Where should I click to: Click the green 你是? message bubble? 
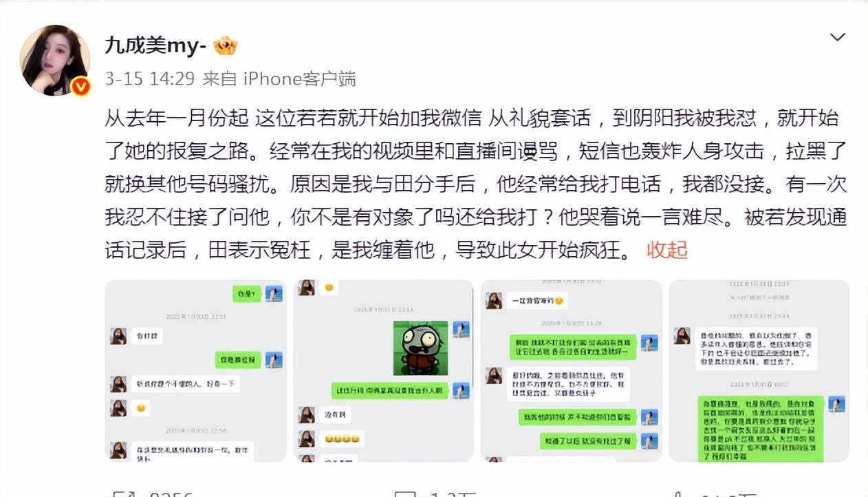pos(246,293)
